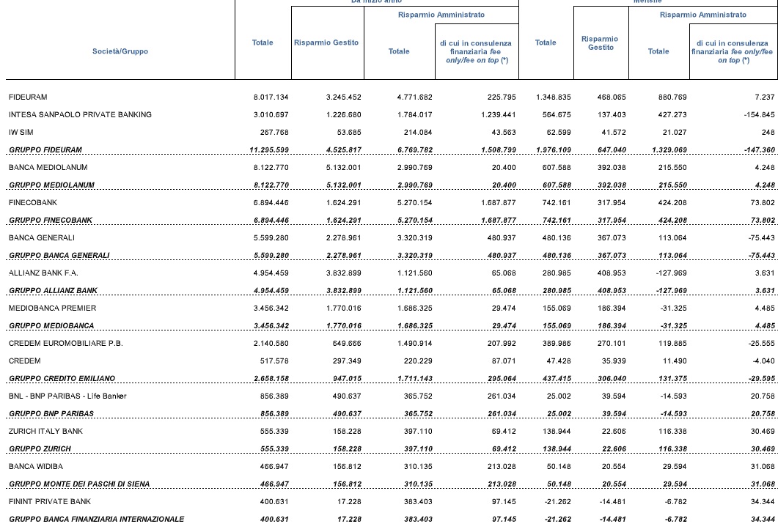This screenshot has width=778, height=532.
Task: Select the IW SIM total 267.768
Action: pos(274,133)
